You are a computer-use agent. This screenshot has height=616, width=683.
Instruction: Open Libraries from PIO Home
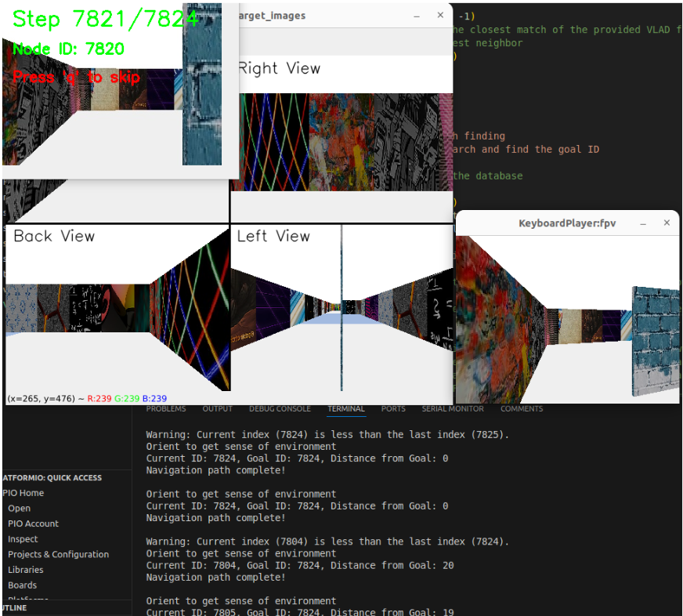point(25,570)
